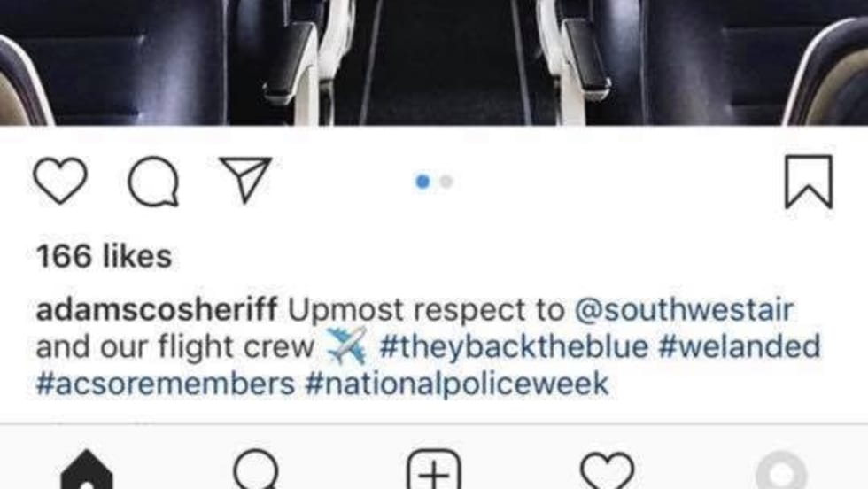Select first blue carousel dot

point(422,182)
